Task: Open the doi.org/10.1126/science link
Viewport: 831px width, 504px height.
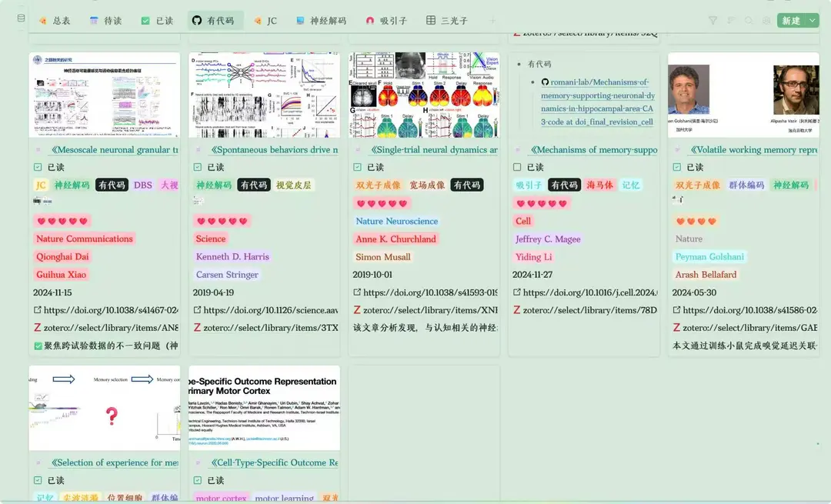Action: (x=271, y=310)
